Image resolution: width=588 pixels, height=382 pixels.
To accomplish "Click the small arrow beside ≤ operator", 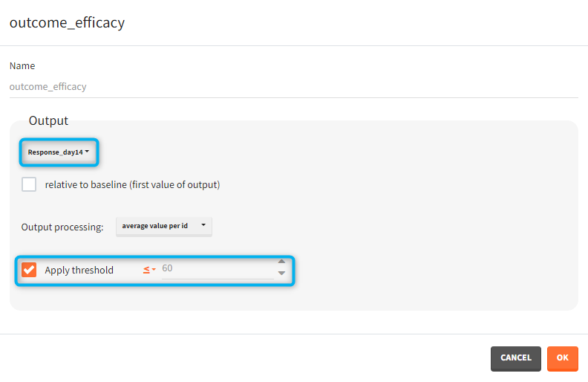I will click(x=153, y=270).
